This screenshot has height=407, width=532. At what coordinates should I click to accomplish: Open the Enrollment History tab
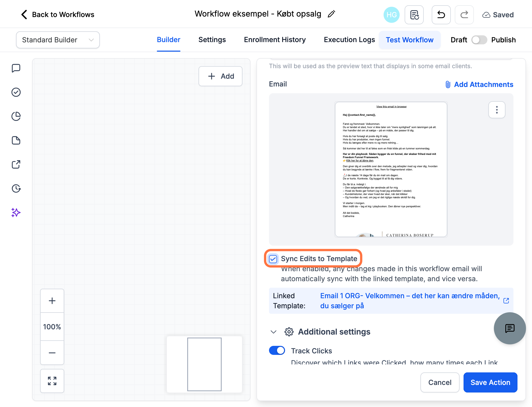[275, 40]
